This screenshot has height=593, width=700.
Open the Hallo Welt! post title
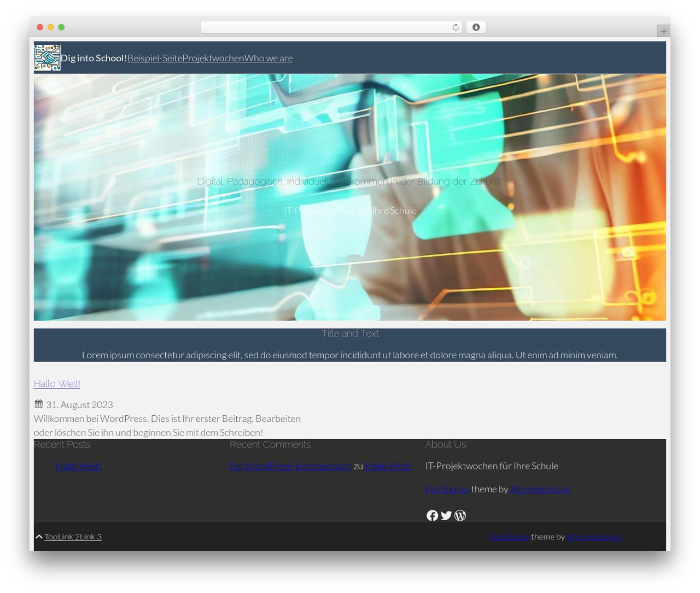(57, 383)
